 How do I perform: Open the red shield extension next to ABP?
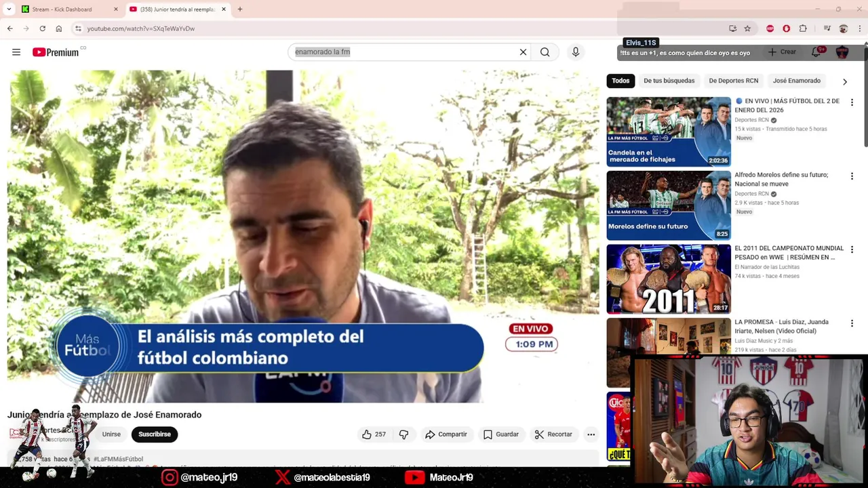pyautogui.click(x=786, y=28)
